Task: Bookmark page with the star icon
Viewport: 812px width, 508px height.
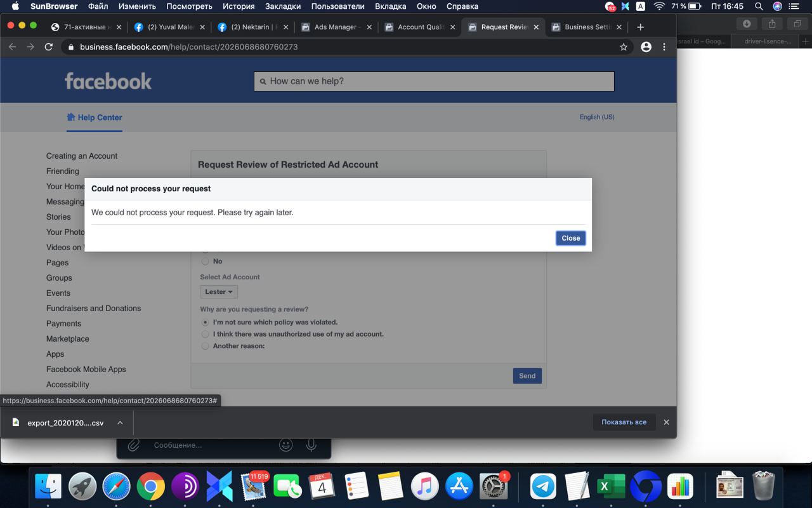Action: pyautogui.click(x=624, y=47)
